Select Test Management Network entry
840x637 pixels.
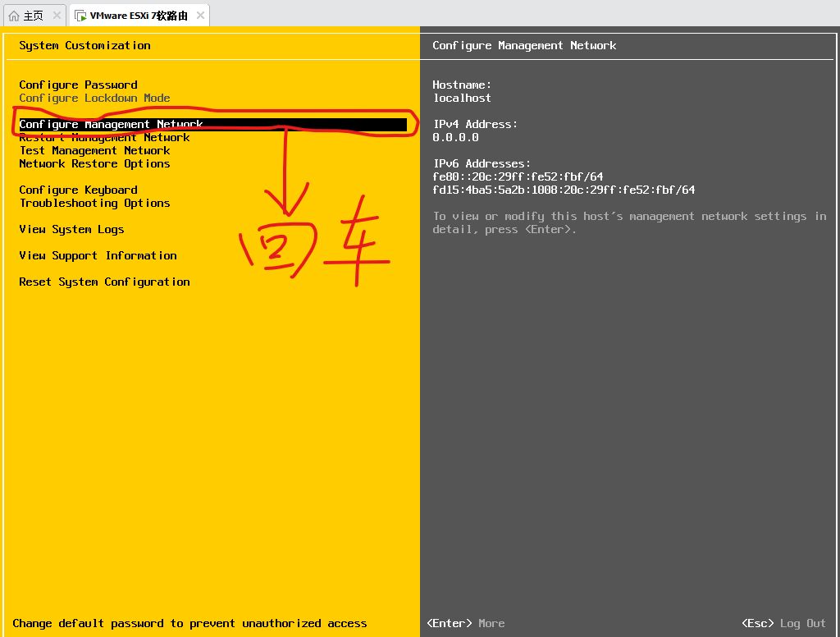(94, 151)
